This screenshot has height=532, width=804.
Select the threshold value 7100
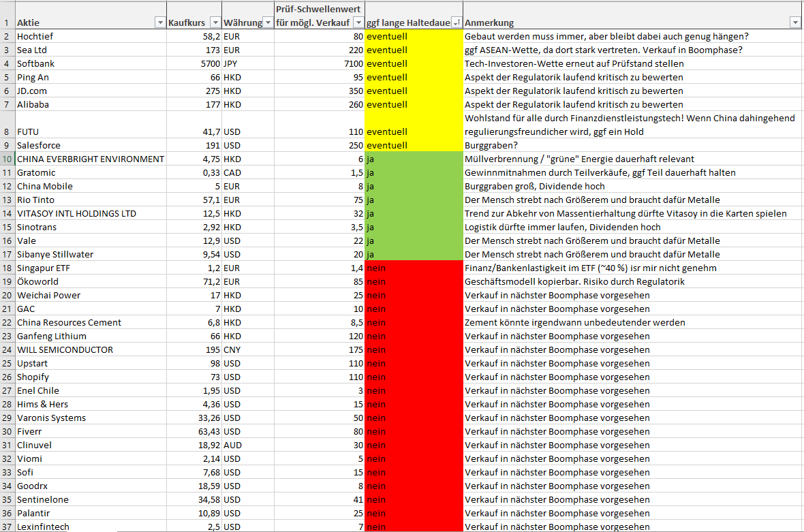(320, 63)
